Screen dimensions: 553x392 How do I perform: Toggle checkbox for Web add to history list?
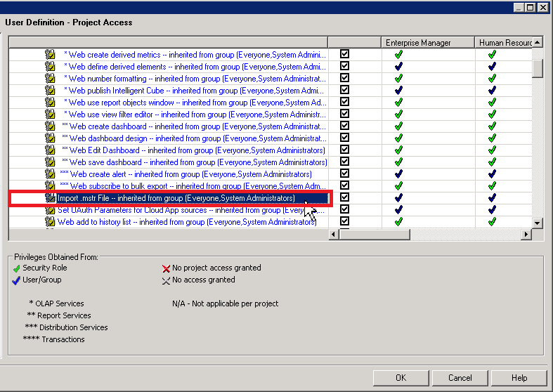pos(344,221)
